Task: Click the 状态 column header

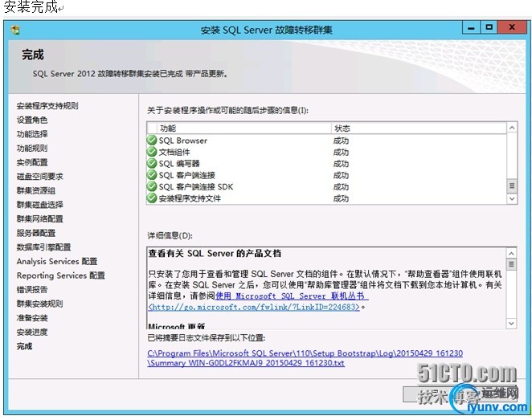Action: coord(419,128)
